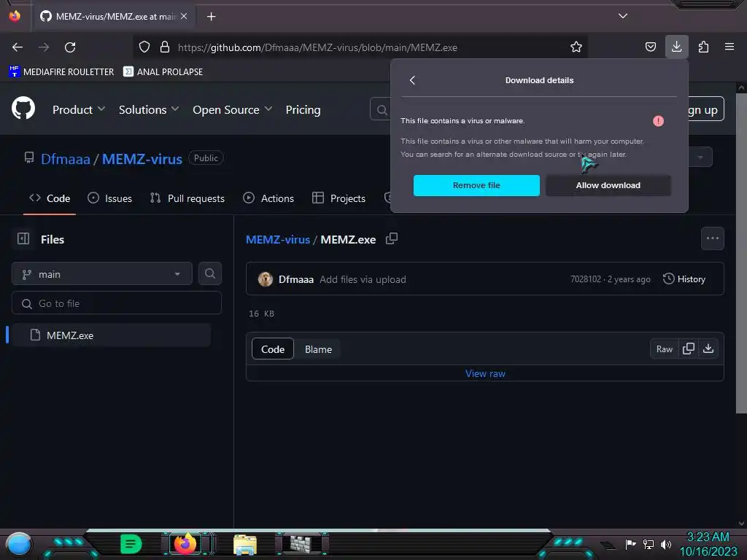Switch to the Code view toggle
Screen dimensions: 747x560
coord(273,349)
